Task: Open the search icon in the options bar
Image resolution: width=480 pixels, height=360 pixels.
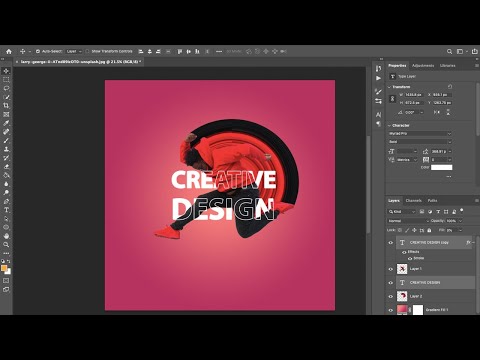Action: tap(449, 51)
